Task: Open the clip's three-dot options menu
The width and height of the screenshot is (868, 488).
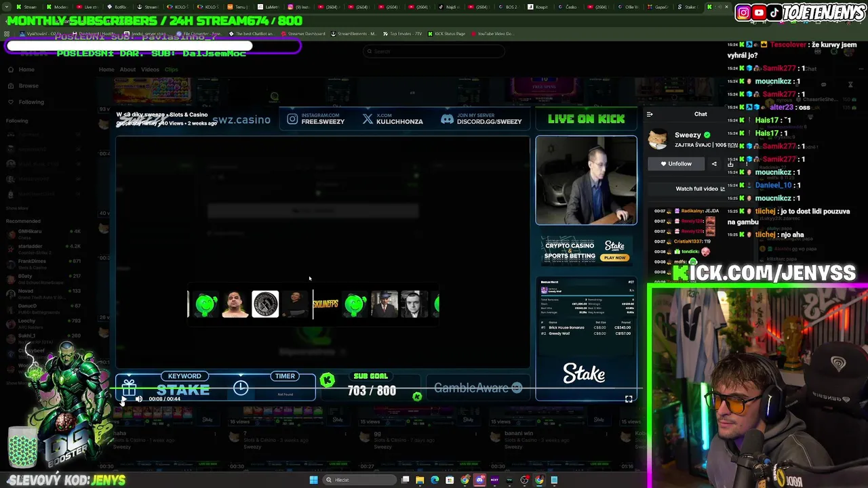Action: pos(745,163)
